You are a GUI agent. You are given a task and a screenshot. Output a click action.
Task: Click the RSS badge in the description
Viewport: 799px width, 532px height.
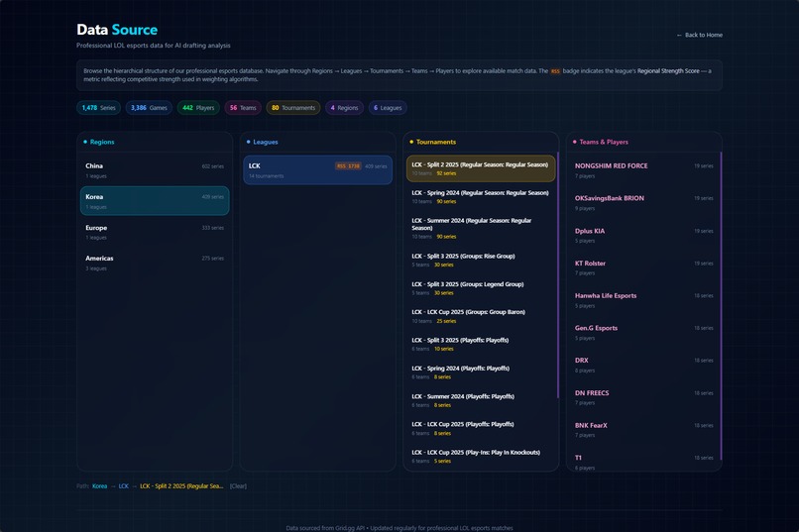click(555, 71)
